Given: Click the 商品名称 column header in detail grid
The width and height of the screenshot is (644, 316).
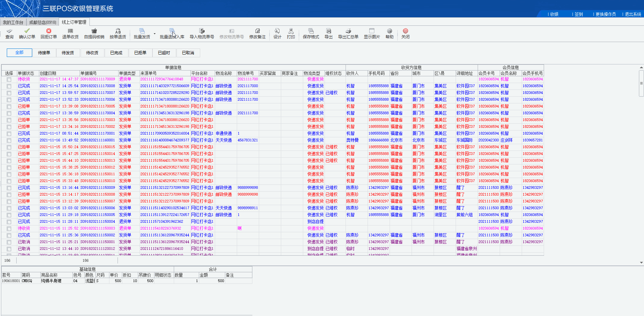Looking at the screenshot, I should [56, 275].
